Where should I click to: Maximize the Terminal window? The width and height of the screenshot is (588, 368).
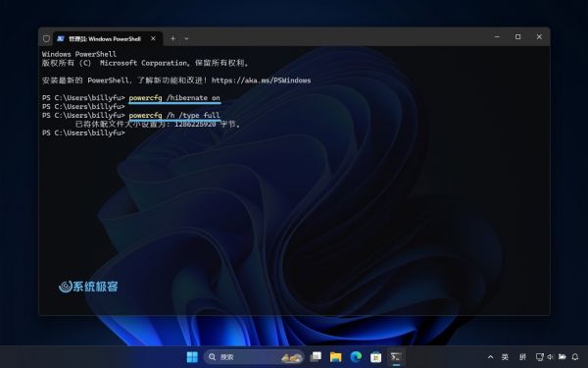tap(517, 37)
